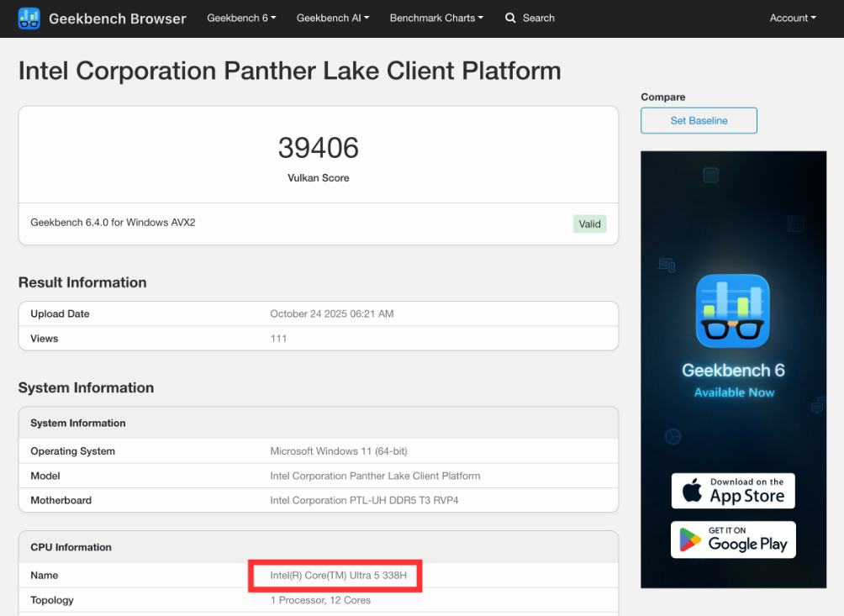Click 'Available Now' in the sidebar ad
Viewport: 844px width, 616px height.
pyautogui.click(x=732, y=392)
